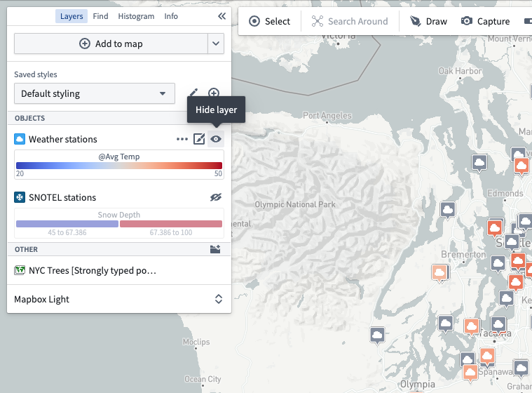Click the 45 to 67.386 snow depth swatch
The image size is (532, 393).
click(67, 224)
